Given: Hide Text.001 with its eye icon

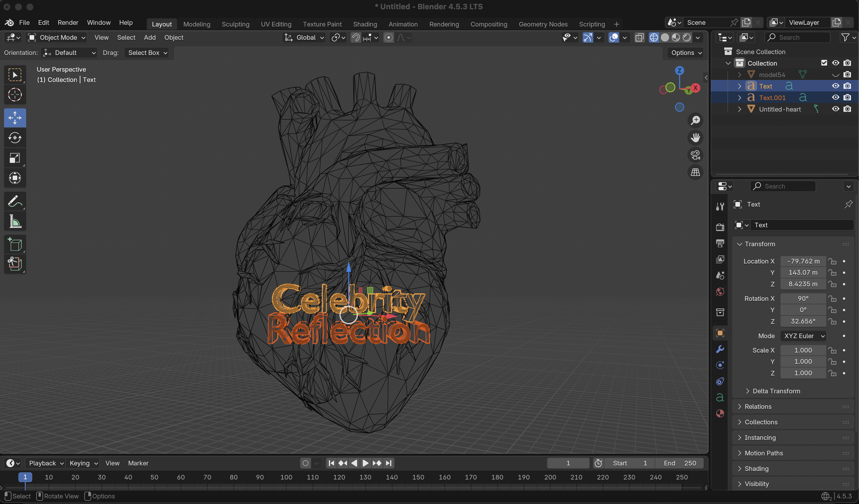Looking at the screenshot, I should tap(835, 98).
